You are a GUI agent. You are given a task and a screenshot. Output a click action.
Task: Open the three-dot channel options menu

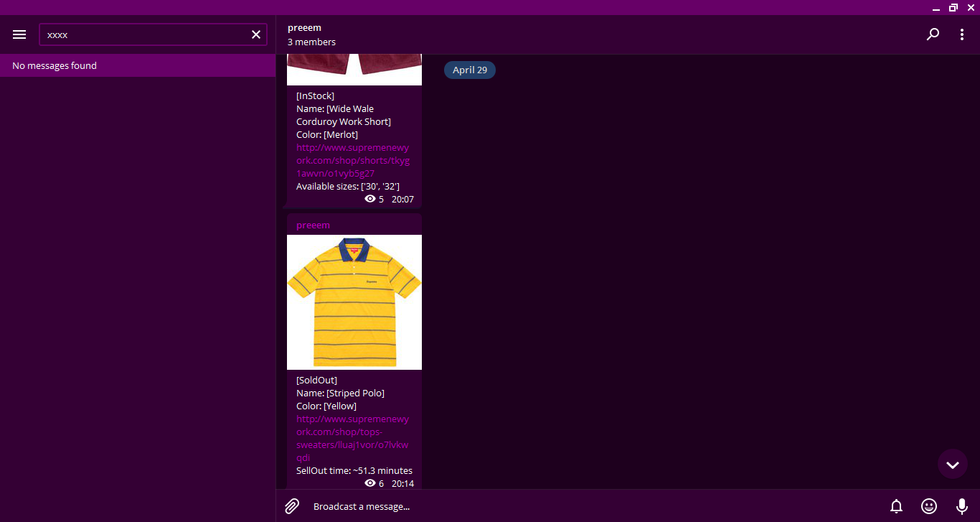pyautogui.click(x=962, y=34)
